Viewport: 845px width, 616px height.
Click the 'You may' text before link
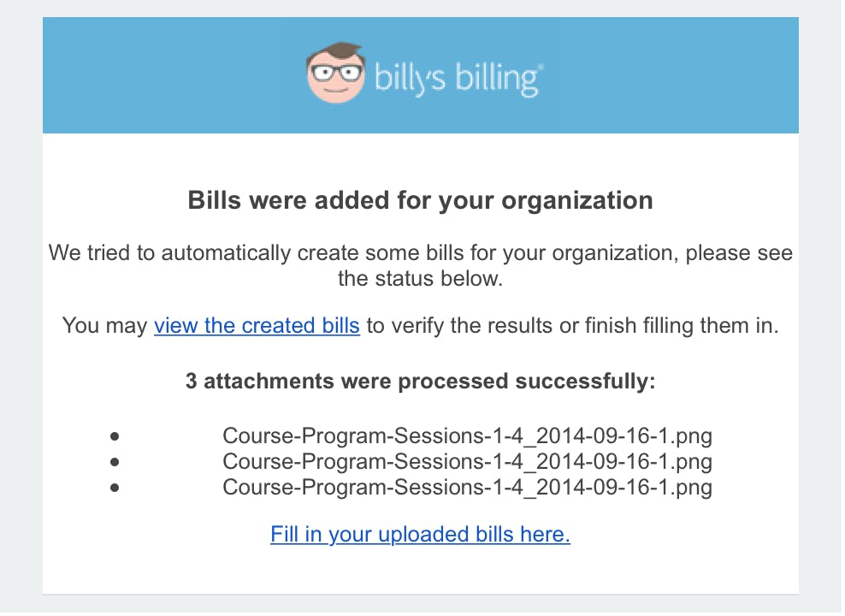104,325
